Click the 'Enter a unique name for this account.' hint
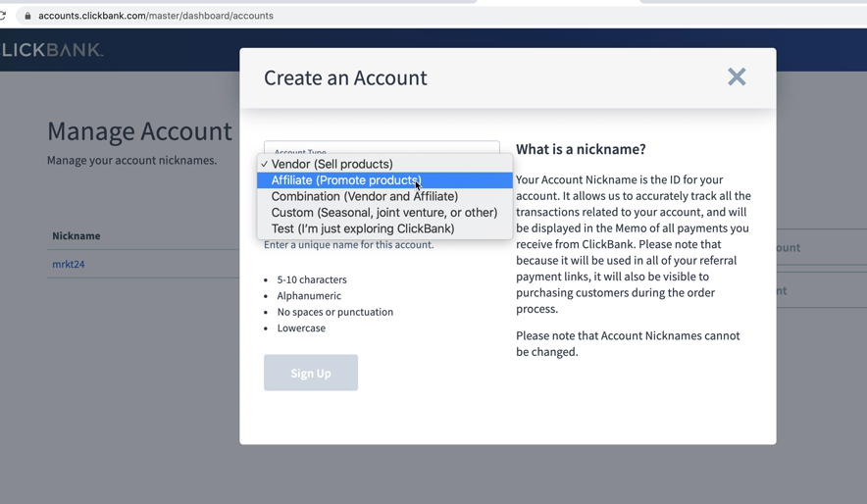Screen dimensions: 867x504 click(x=349, y=245)
